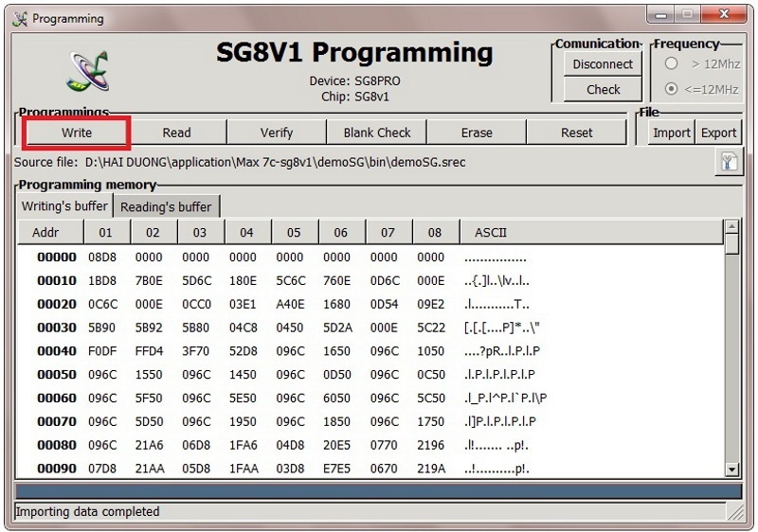Click cell value 2196

(431, 445)
